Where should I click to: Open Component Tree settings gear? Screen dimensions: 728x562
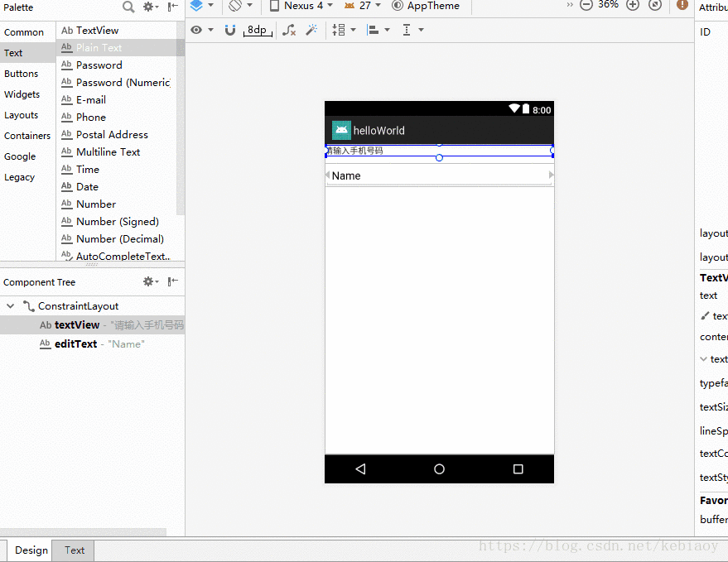[151, 281]
